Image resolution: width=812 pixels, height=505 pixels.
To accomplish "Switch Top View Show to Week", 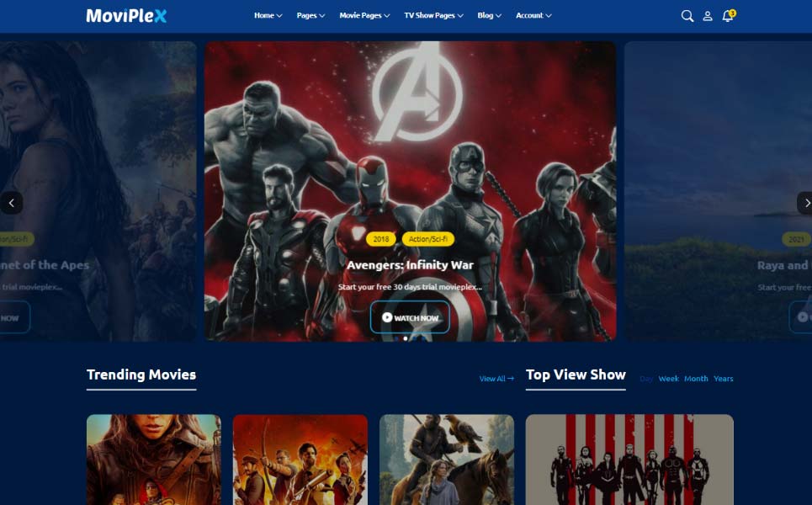I will click(668, 379).
